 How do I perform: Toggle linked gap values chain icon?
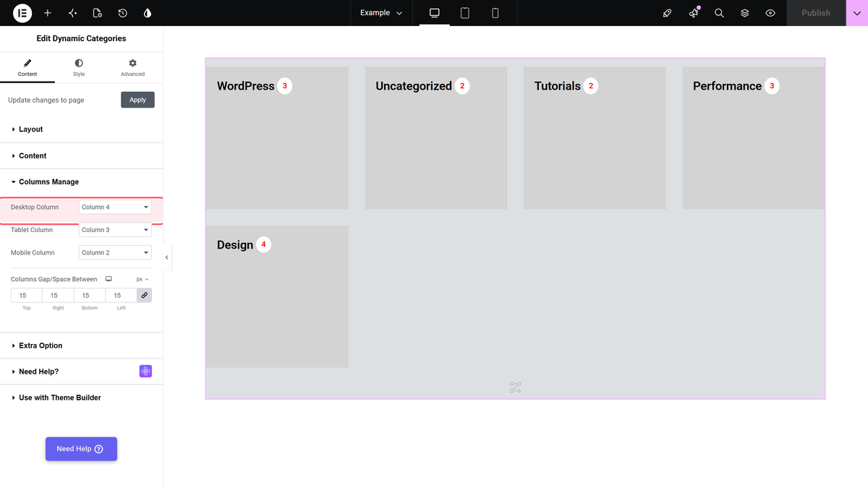pyautogui.click(x=144, y=295)
